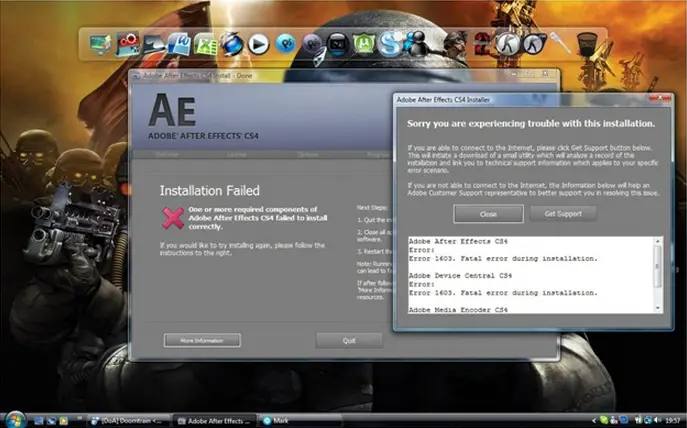Launch second Counter-Strike dock icon
The width and height of the screenshot is (687, 428).
(534, 44)
